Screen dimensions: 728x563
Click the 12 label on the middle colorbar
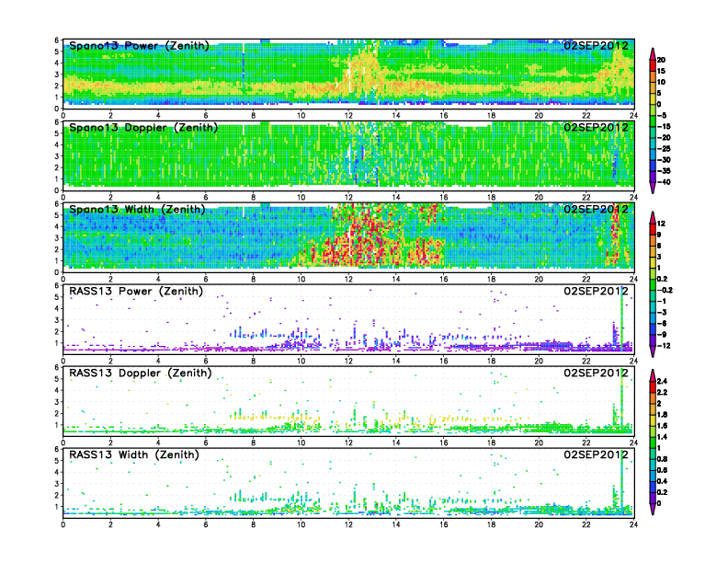[x=661, y=224]
